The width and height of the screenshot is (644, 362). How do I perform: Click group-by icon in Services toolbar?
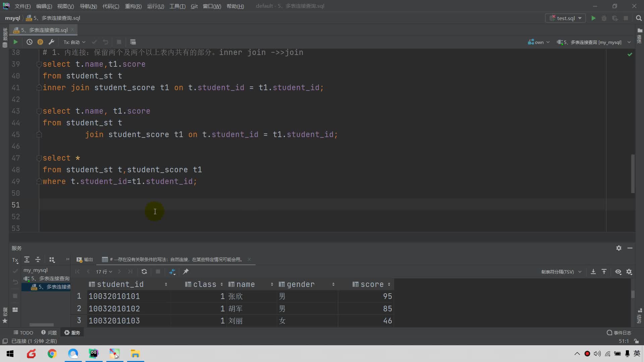pos(52,259)
